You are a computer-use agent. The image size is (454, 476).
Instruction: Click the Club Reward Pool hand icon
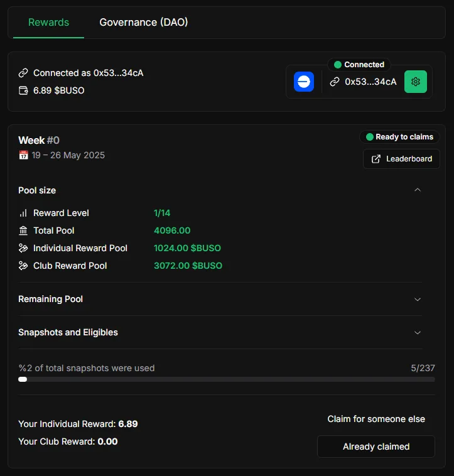(x=23, y=266)
